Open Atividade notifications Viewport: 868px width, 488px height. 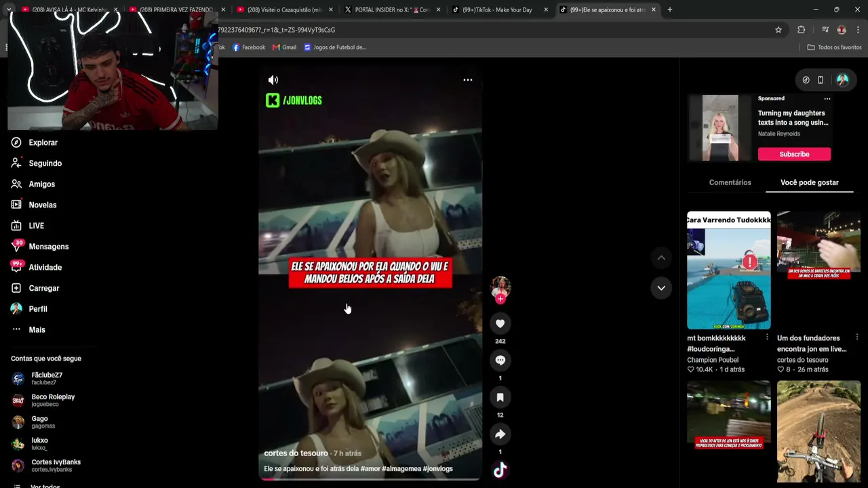click(x=37, y=267)
